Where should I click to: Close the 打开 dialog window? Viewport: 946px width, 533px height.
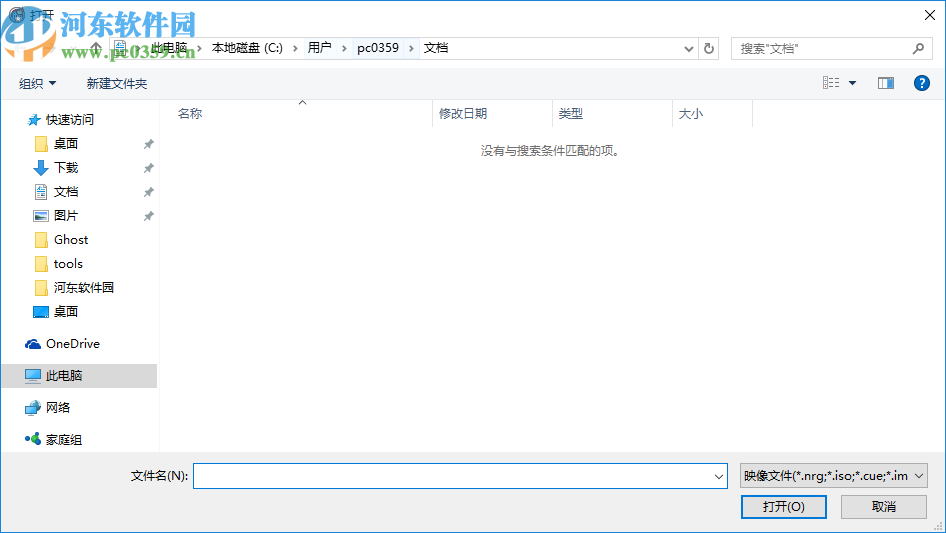pos(930,15)
